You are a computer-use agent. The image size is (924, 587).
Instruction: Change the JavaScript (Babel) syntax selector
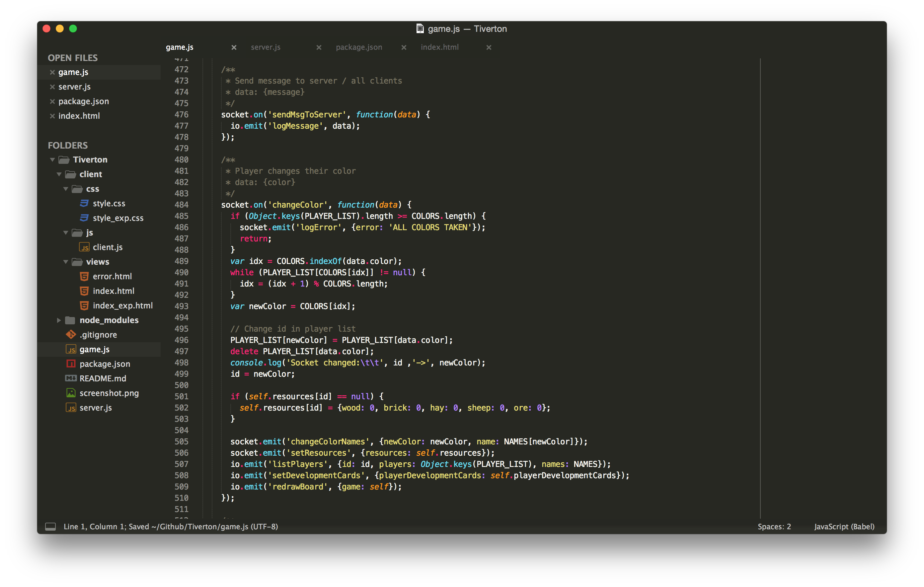tap(844, 526)
